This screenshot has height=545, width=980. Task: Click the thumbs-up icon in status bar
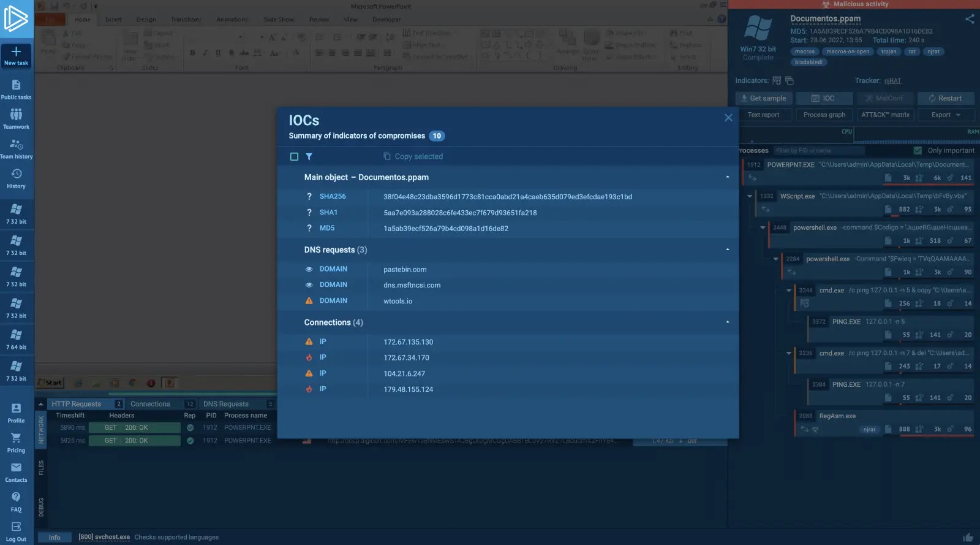[968, 538]
